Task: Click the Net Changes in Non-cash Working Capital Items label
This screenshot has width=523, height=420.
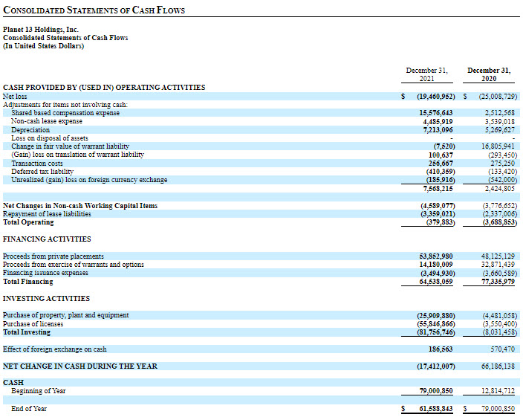Action: pos(80,205)
